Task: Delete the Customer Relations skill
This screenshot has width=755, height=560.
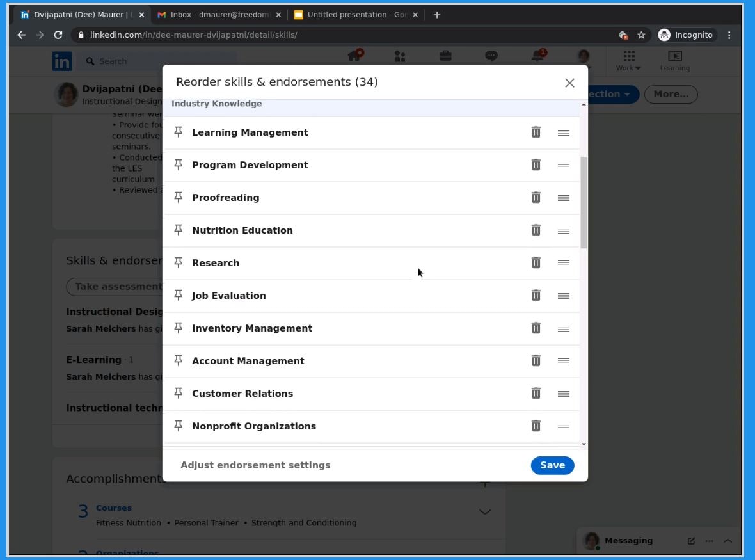Action: click(536, 394)
